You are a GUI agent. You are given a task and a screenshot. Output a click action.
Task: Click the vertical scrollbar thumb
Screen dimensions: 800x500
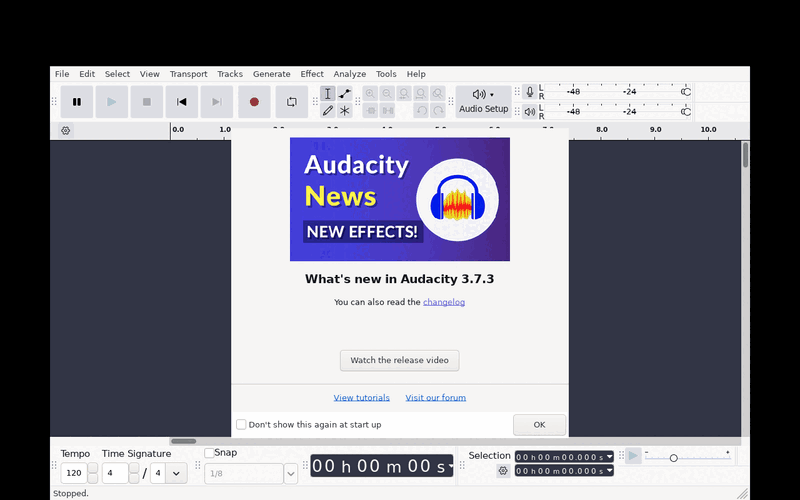[x=745, y=155]
